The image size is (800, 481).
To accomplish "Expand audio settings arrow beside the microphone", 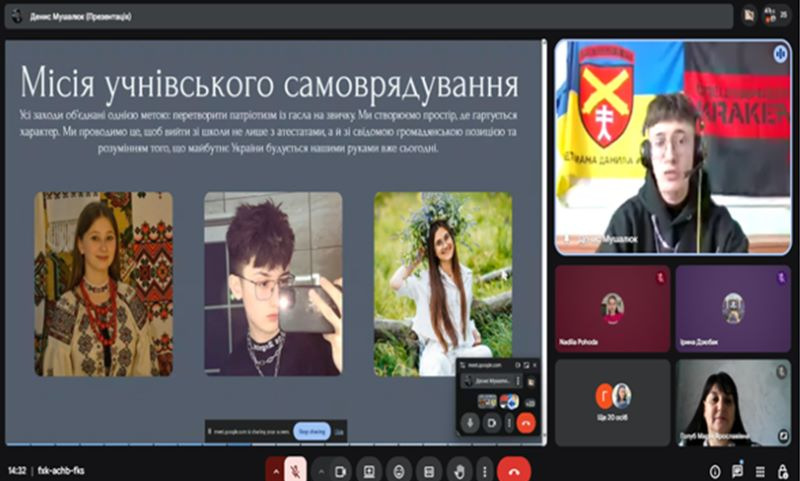I will point(276,470).
